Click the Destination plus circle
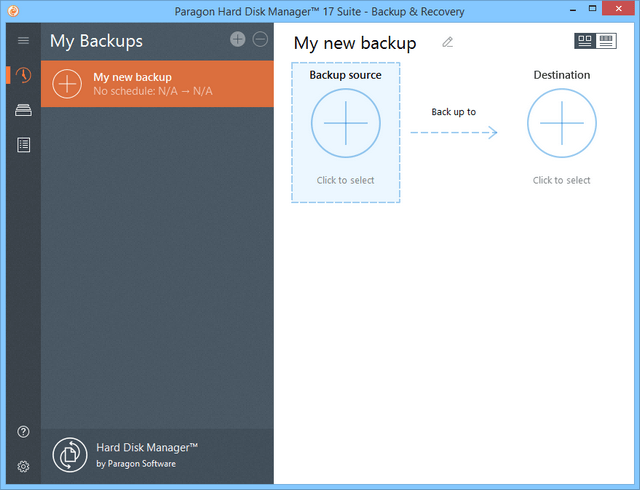This screenshot has height=490, width=640. pyautogui.click(x=561, y=122)
